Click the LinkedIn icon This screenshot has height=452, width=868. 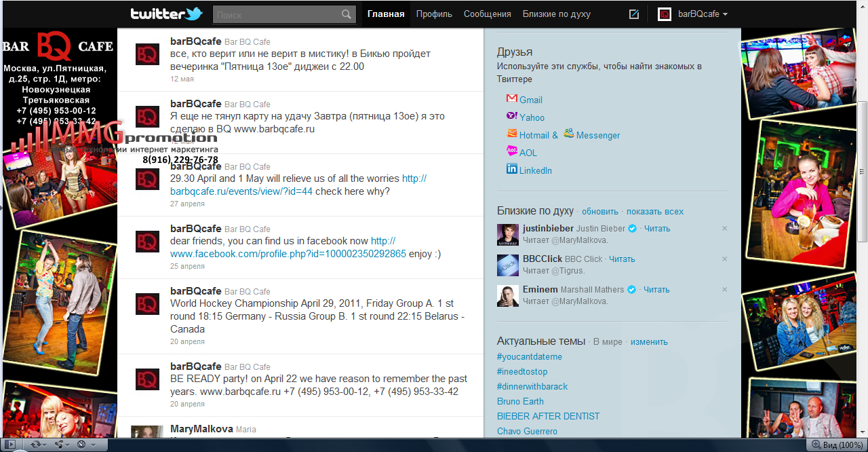(512, 169)
